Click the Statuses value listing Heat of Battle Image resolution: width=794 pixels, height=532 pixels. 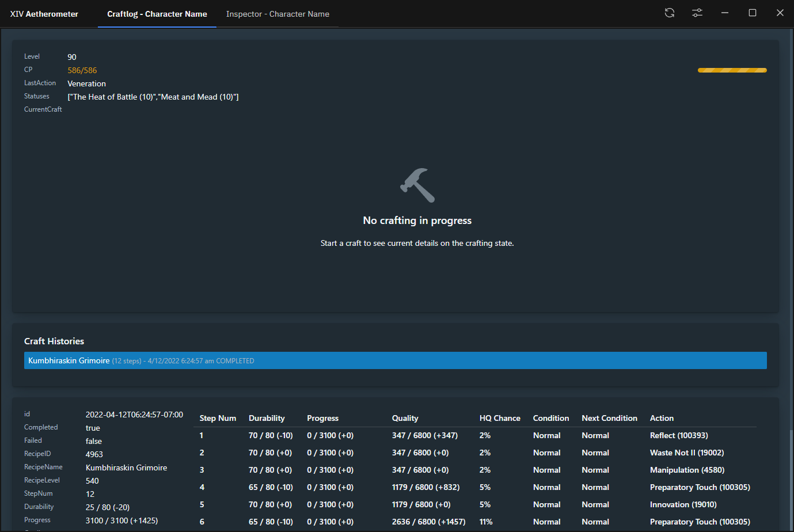point(153,96)
